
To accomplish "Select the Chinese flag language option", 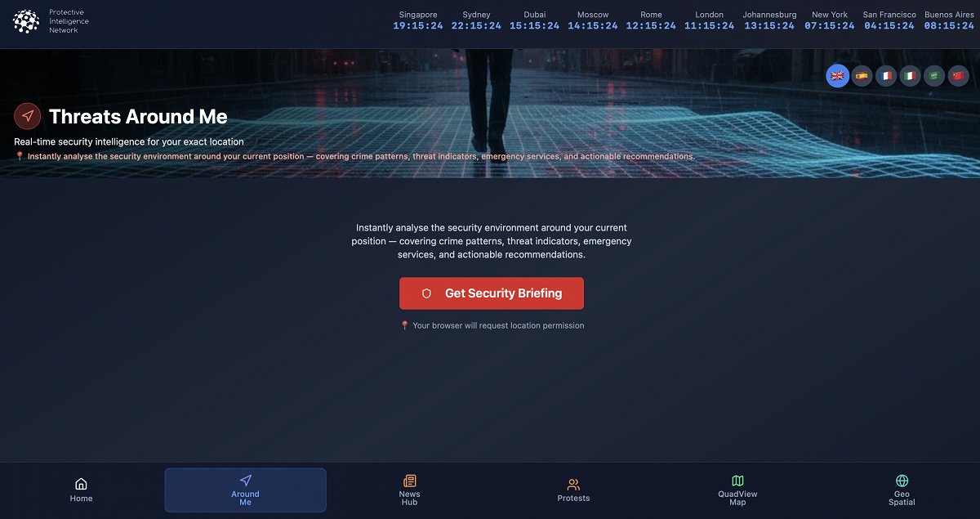I will (958, 76).
